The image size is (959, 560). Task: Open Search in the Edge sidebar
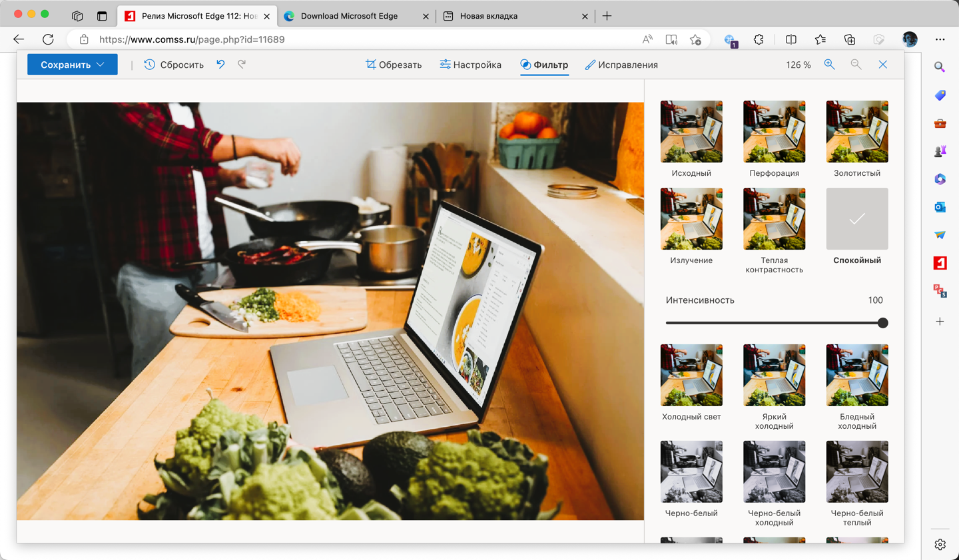point(940,67)
